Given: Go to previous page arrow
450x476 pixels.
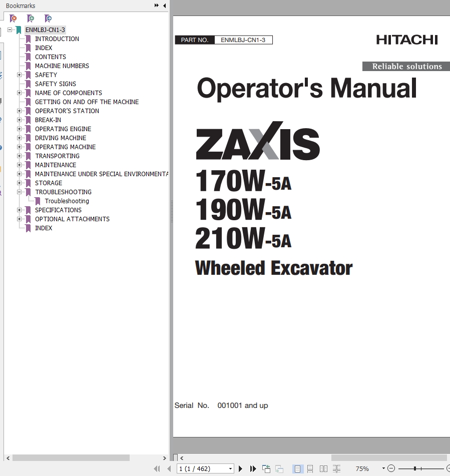Looking at the screenshot, I should pos(169,468).
